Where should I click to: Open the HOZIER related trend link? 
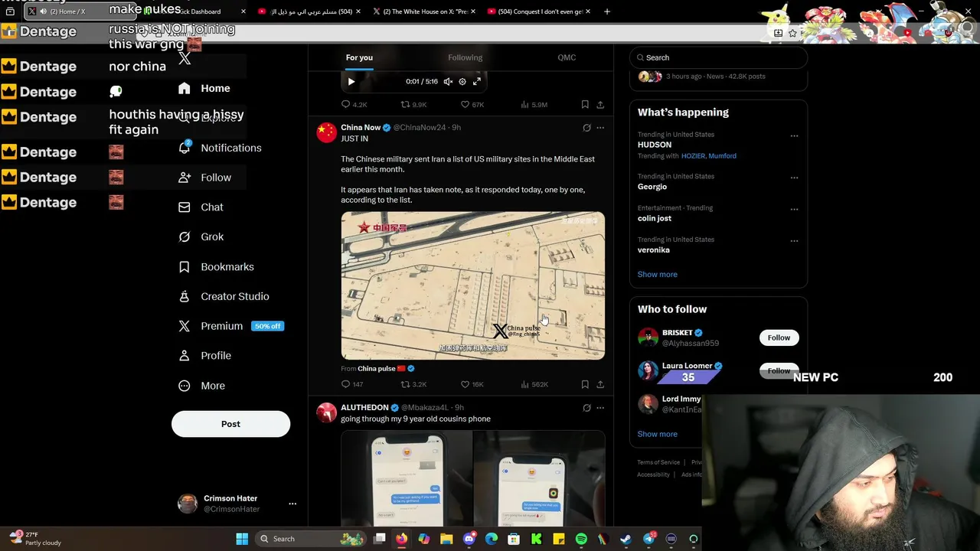tap(693, 156)
